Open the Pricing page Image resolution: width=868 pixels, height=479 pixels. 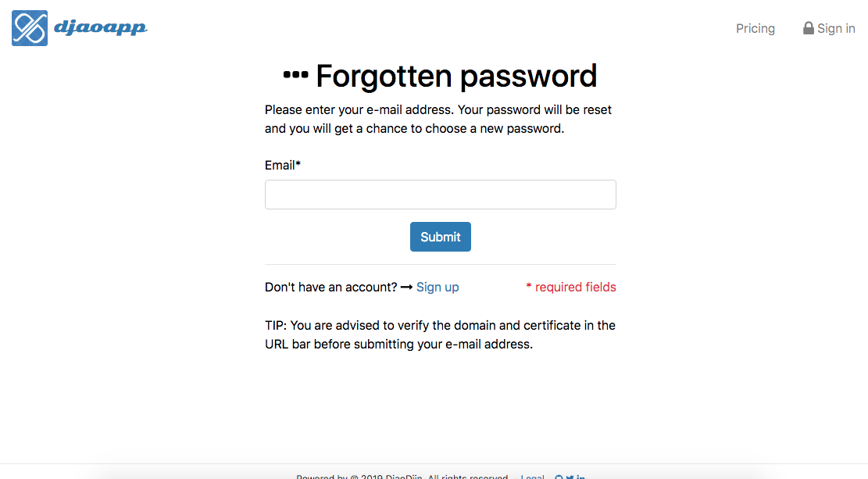click(755, 28)
